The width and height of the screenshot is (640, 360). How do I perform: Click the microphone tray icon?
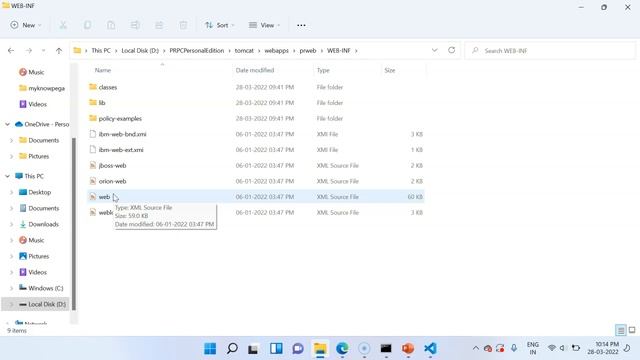pos(514,348)
